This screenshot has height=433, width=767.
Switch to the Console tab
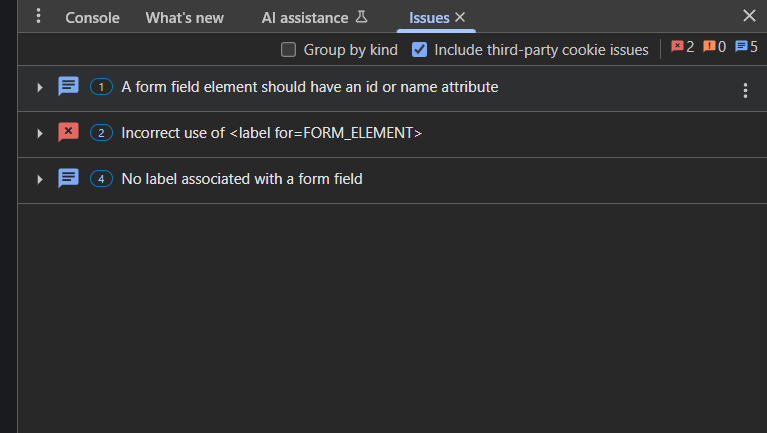(92, 18)
